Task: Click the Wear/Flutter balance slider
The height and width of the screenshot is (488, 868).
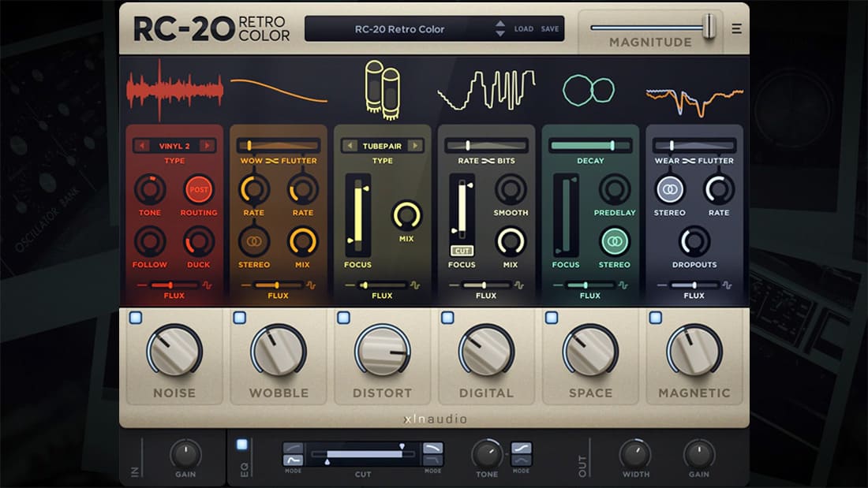Action: click(x=694, y=146)
